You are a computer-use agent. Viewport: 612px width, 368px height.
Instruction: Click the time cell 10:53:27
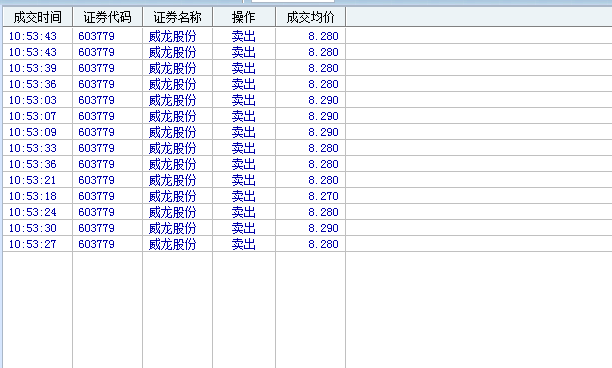(x=33, y=244)
